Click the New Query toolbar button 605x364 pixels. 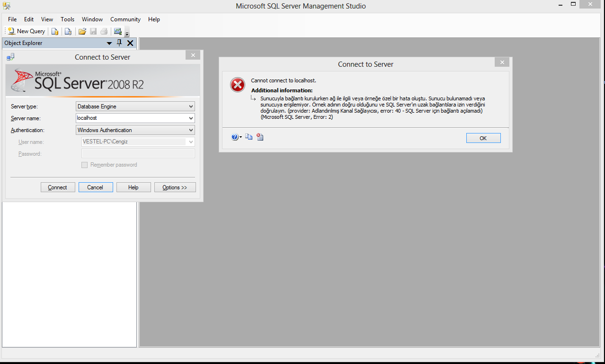tap(27, 31)
